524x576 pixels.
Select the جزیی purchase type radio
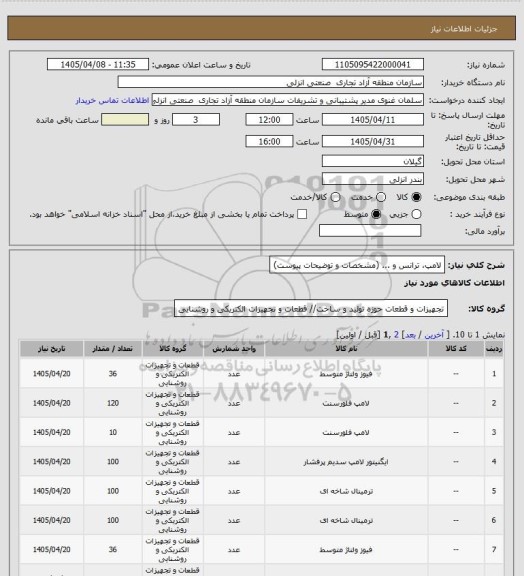416,214
